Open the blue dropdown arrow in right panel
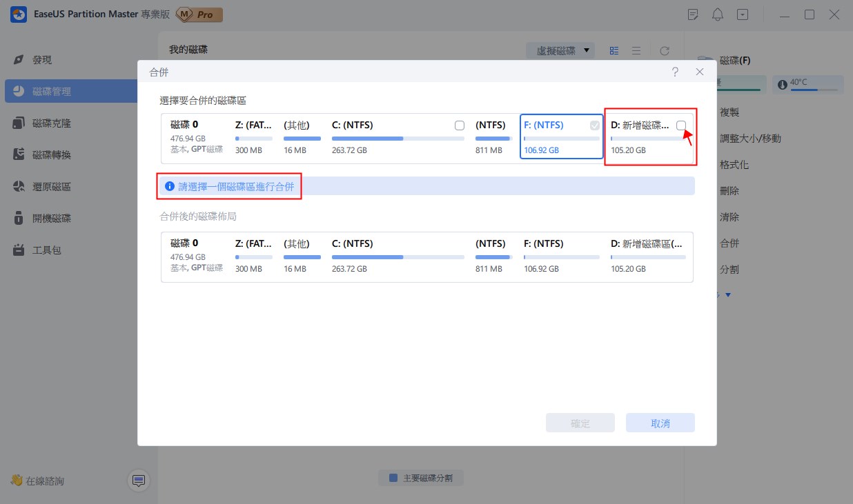The image size is (853, 504). point(729,294)
